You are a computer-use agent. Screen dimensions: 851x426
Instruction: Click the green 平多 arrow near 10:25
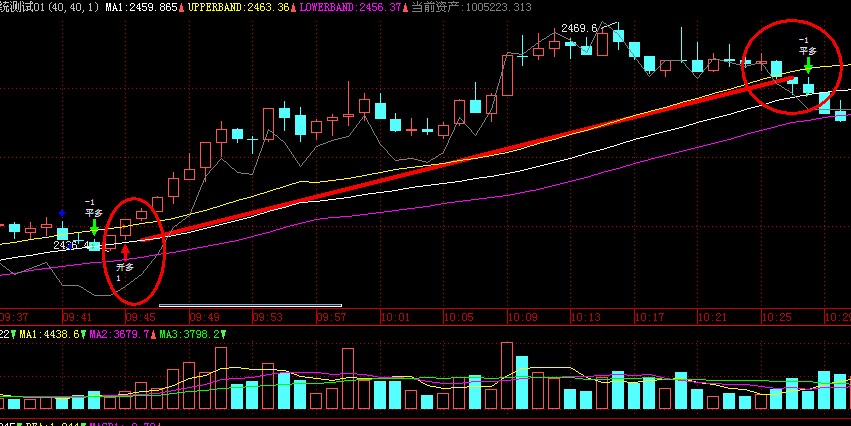click(x=807, y=65)
